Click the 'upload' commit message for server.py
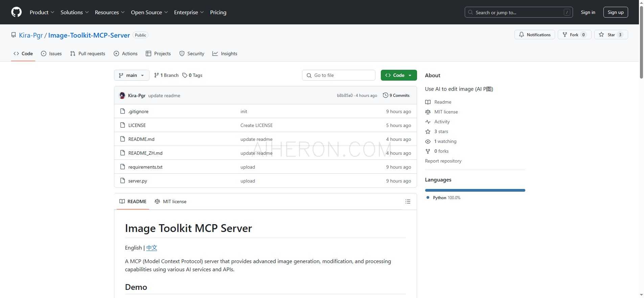The height and width of the screenshot is (298, 644). [248, 181]
